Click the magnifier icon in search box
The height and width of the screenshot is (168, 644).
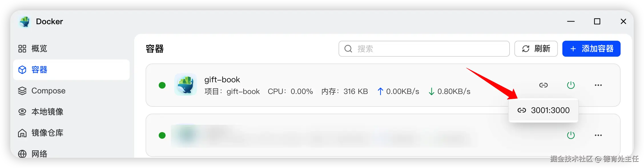(348, 49)
